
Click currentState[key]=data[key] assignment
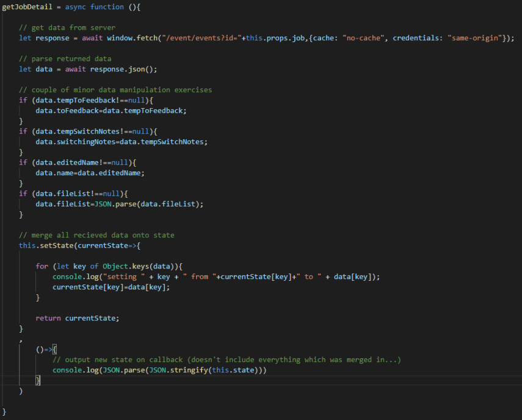click(111, 287)
